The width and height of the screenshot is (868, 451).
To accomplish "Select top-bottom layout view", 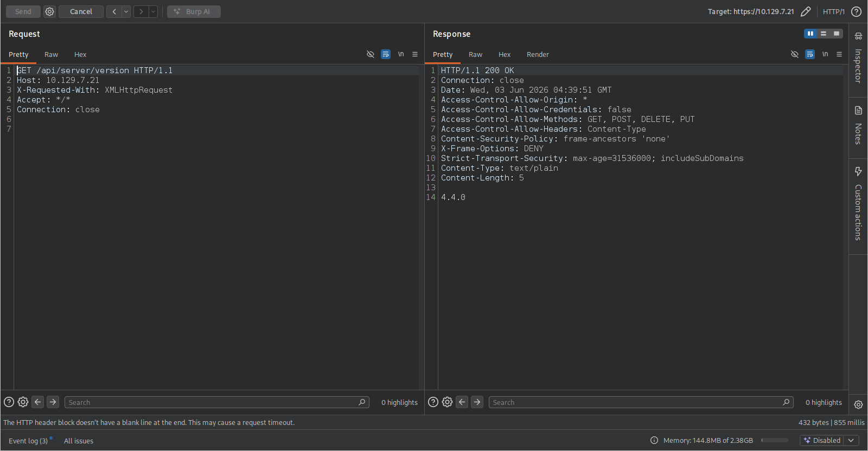I will [x=824, y=34].
